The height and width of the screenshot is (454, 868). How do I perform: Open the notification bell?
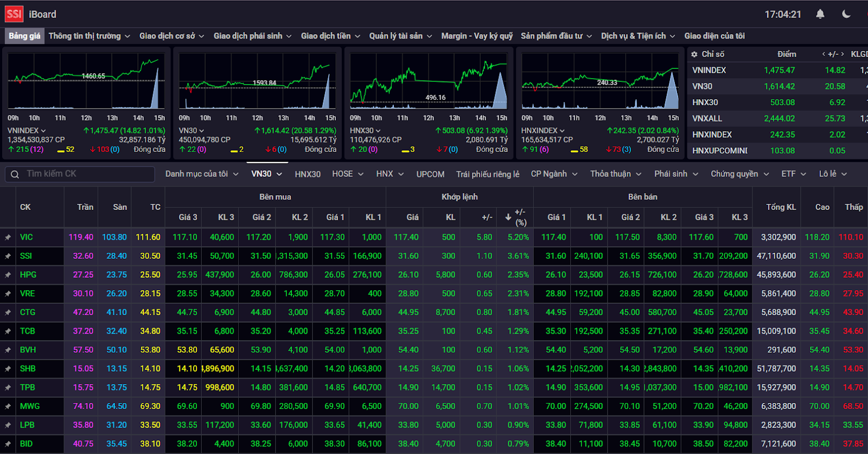(820, 14)
